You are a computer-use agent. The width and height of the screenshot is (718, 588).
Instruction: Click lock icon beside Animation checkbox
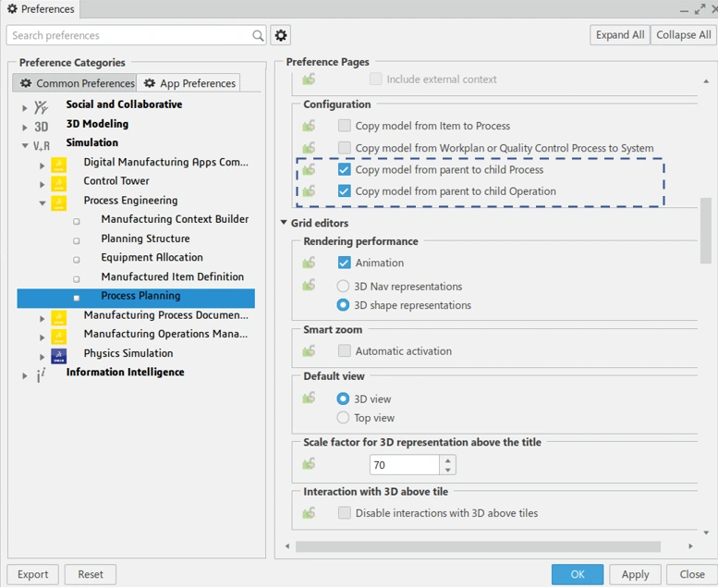[310, 263]
